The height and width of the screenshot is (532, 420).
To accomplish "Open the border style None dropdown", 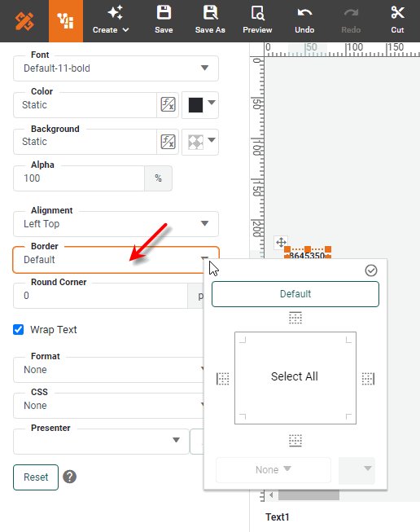I will click(x=273, y=469).
